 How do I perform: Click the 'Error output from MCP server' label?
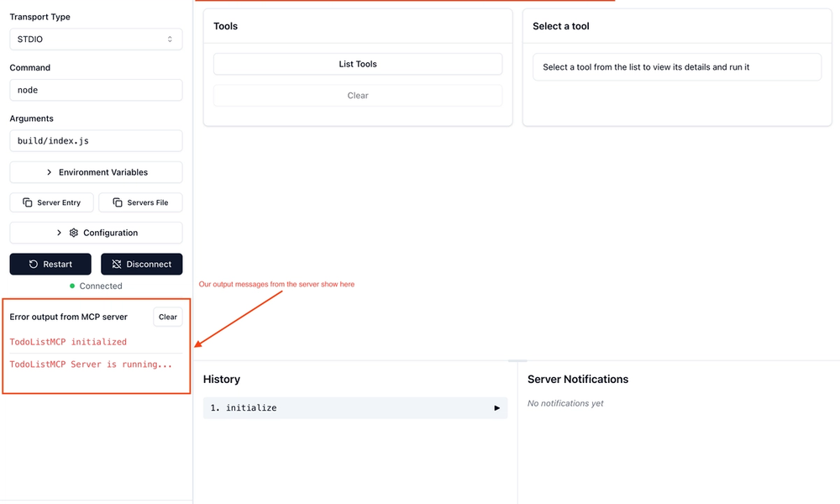coord(69,317)
